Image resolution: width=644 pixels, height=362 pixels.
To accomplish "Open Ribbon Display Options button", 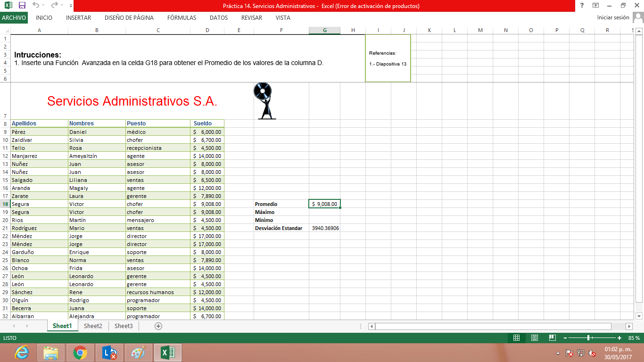I will (596, 6).
